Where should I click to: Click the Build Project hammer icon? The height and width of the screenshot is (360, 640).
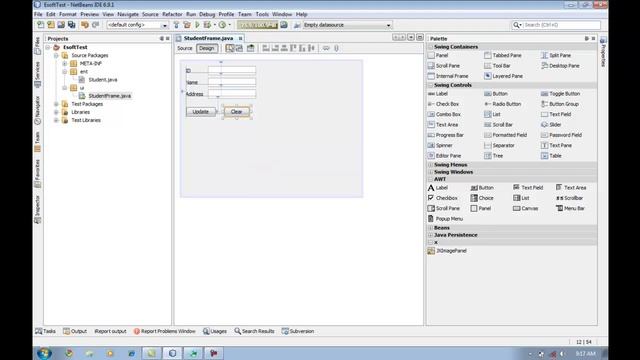176,25
